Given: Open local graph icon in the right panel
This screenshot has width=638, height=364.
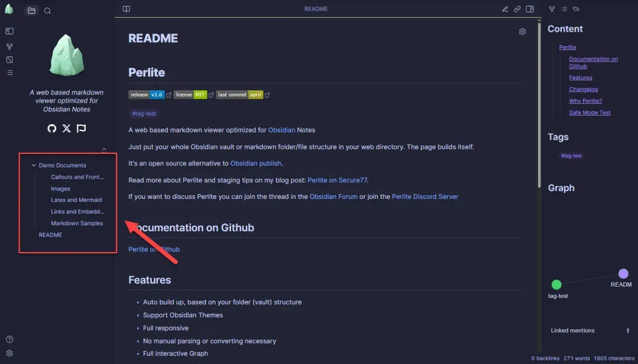Looking at the screenshot, I should tap(552, 9).
